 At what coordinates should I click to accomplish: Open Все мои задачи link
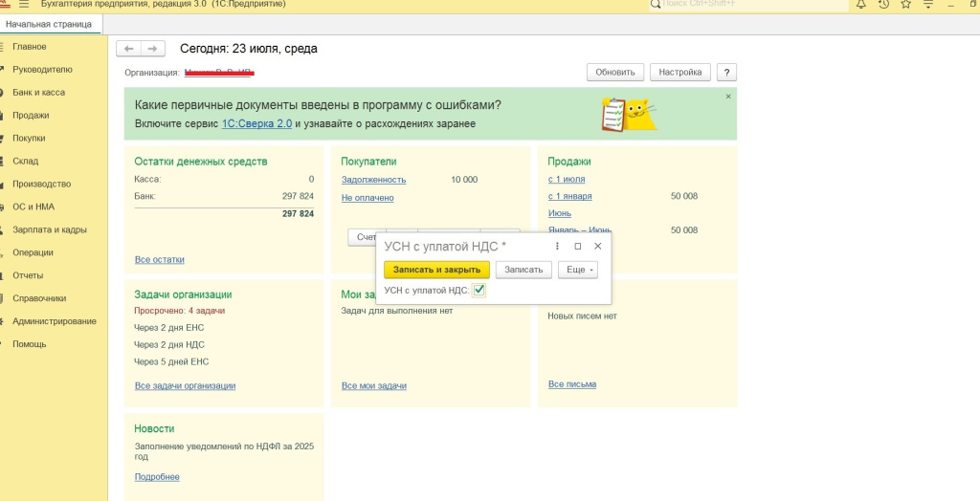374,386
